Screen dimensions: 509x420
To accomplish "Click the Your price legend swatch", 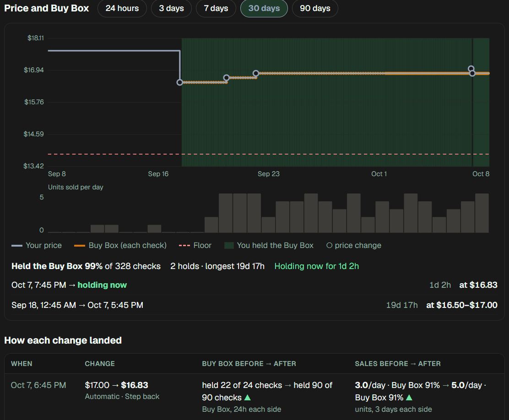I will (x=17, y=246).
